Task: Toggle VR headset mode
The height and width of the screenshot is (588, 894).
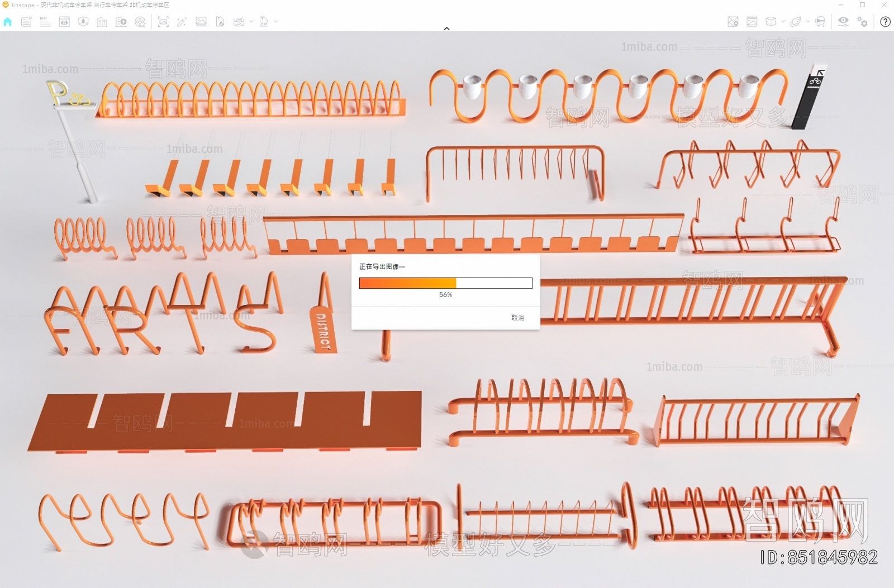Action: [x=820, y=22]
